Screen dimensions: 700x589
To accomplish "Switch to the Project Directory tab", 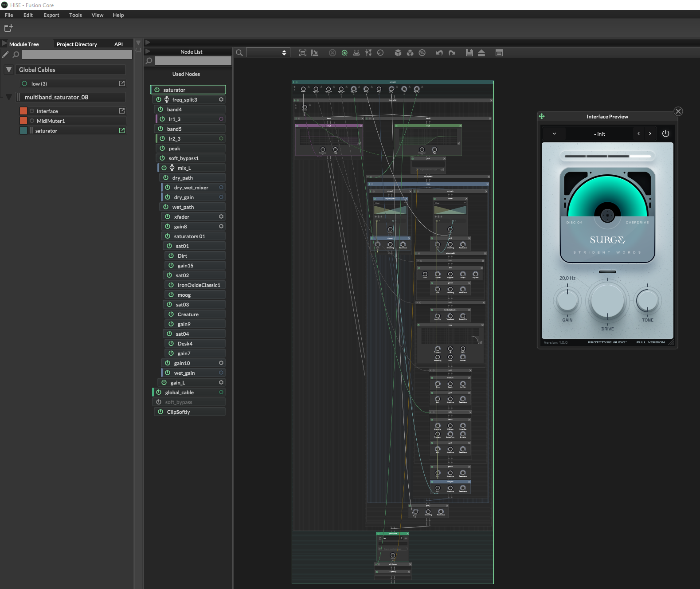I will click(77, 44).
